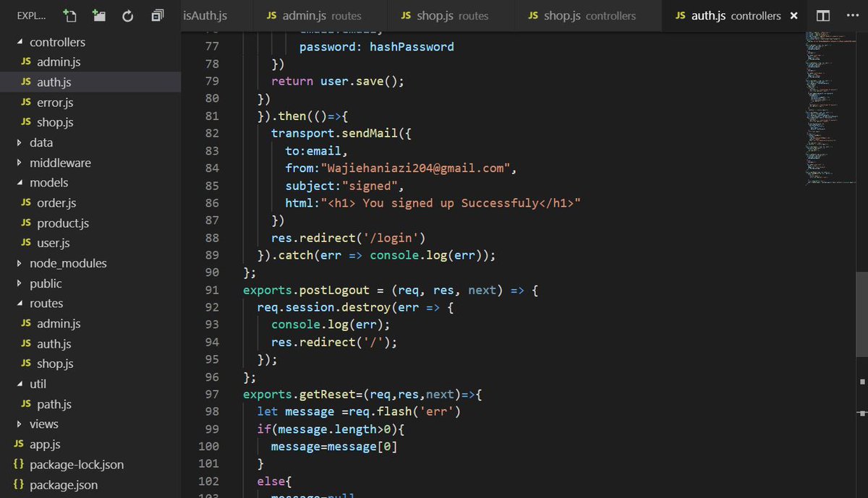This screenshot has height=498, width=868.
Task: Click line number 88 in the gutter
Action: (x=212, y=238)
